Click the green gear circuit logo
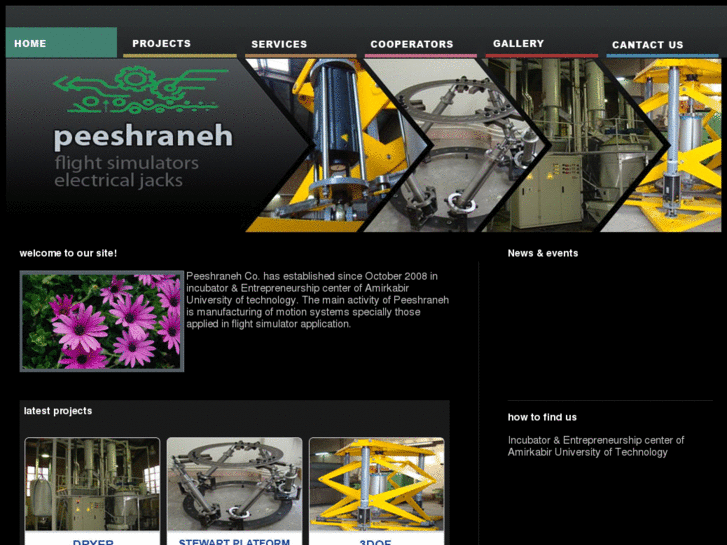 point(141,90)
